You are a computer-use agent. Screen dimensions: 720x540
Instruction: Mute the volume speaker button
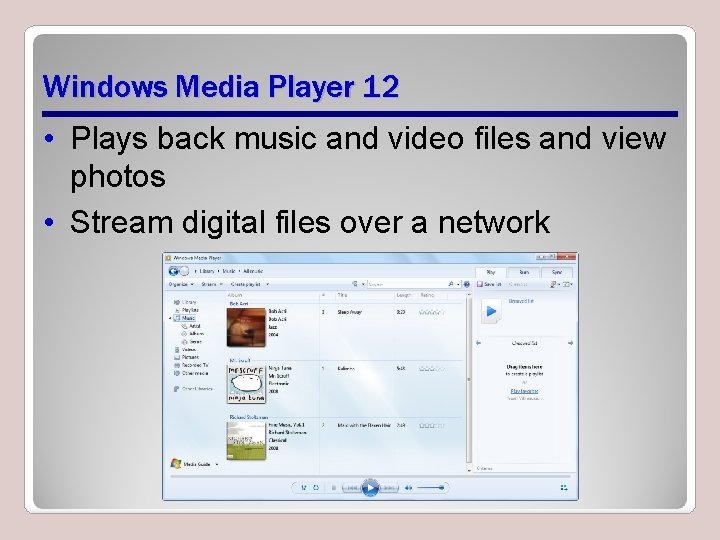click(x=408, y=488)
